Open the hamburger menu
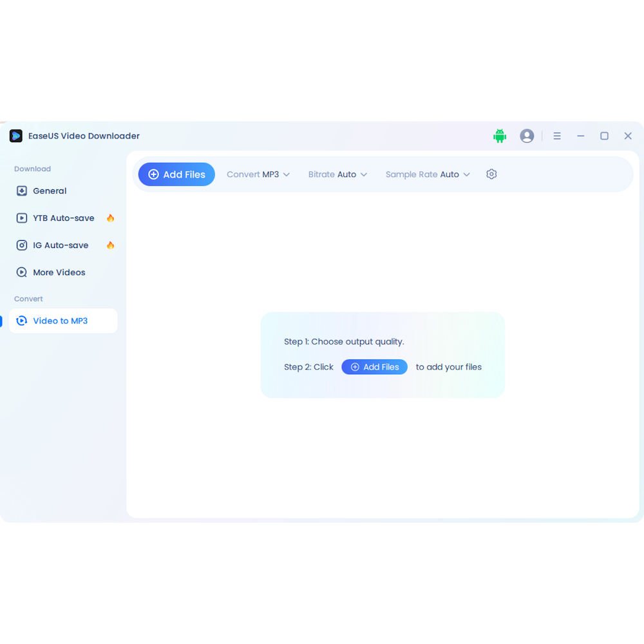This screenshot has height=644, width=644. point(557,136)
